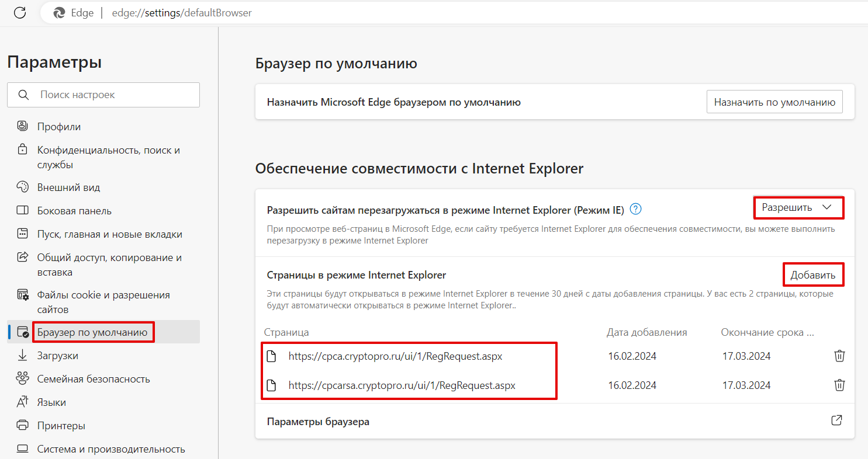Open Семейная безопасность settings

click(94, 379)
